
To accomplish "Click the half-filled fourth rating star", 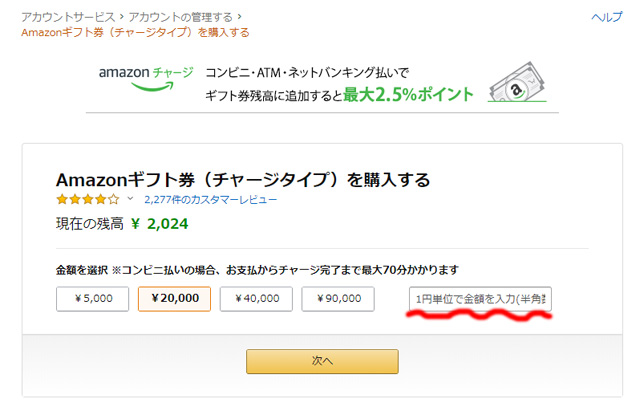I will point(100,199).
